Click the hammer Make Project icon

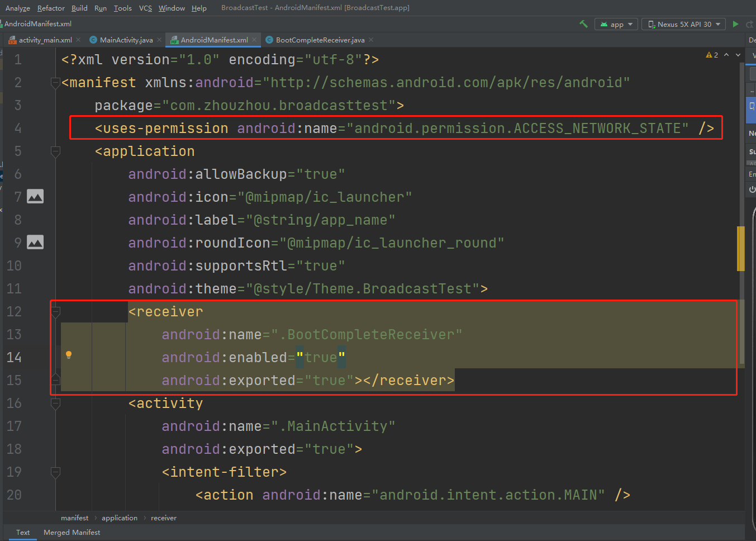pos(583,24)
